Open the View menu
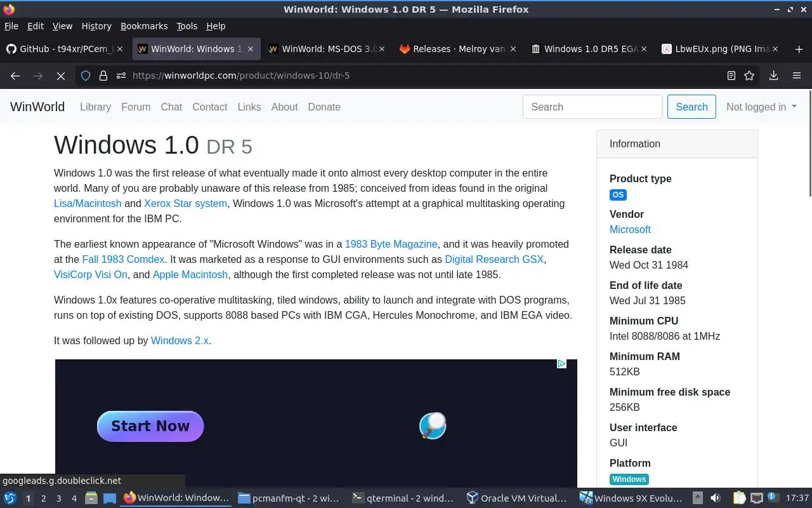Image resolution: width=812 pixels, height=508 pixels. [62, 26]
